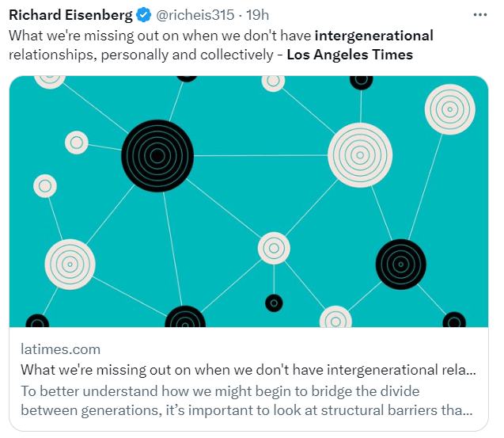Open the 19h timestamp link
Image resolution: width=504 pixels, height=438 pixels.
click(256, 15)
